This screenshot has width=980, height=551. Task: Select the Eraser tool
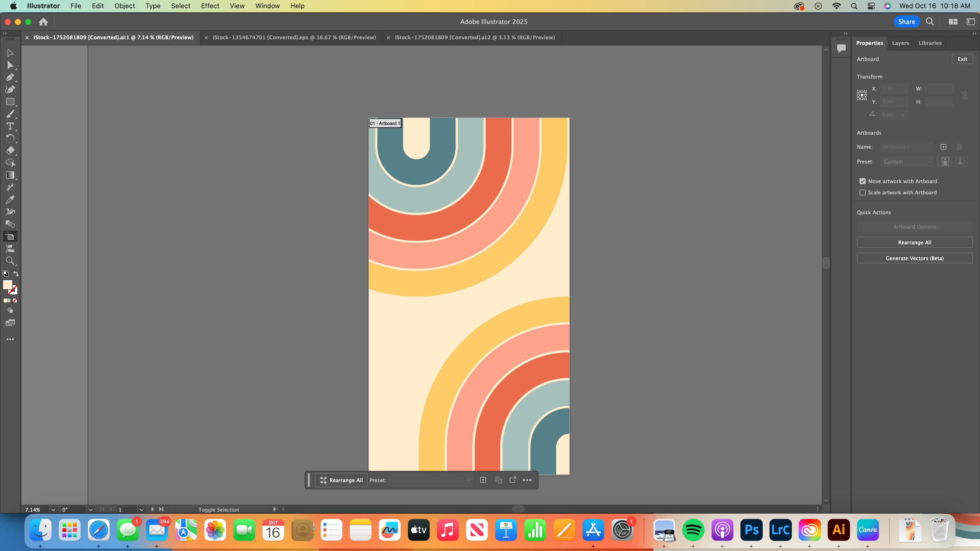pyautogui.click(x=10, y=151)
